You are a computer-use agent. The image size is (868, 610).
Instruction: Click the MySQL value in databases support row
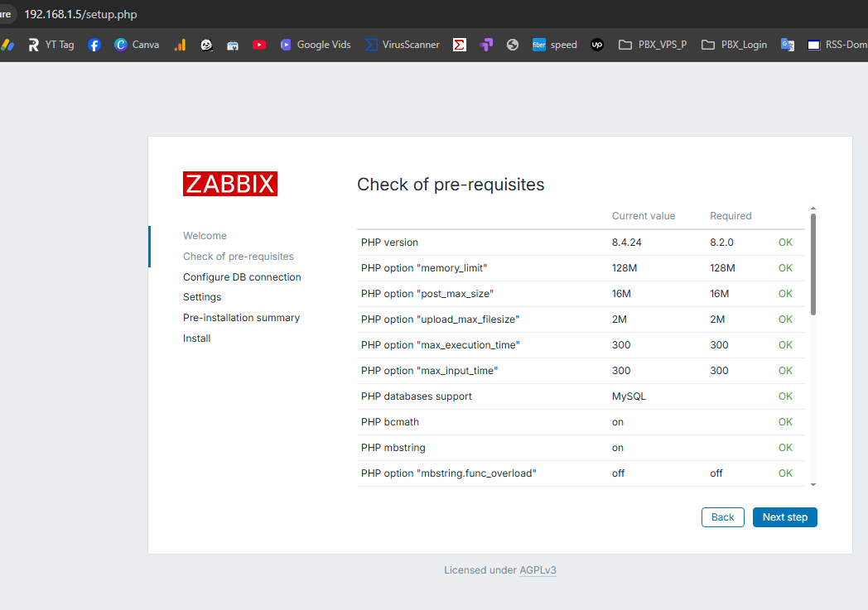click(629, 396)
